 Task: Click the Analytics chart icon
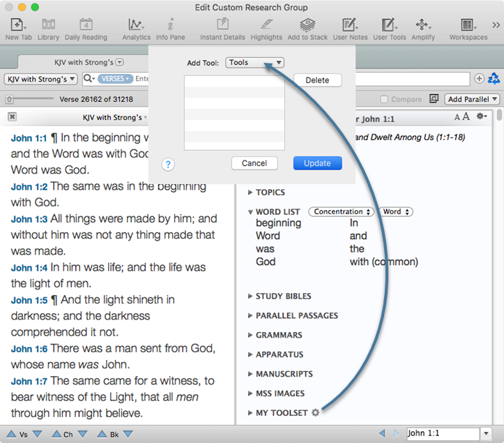click(136, 25)
